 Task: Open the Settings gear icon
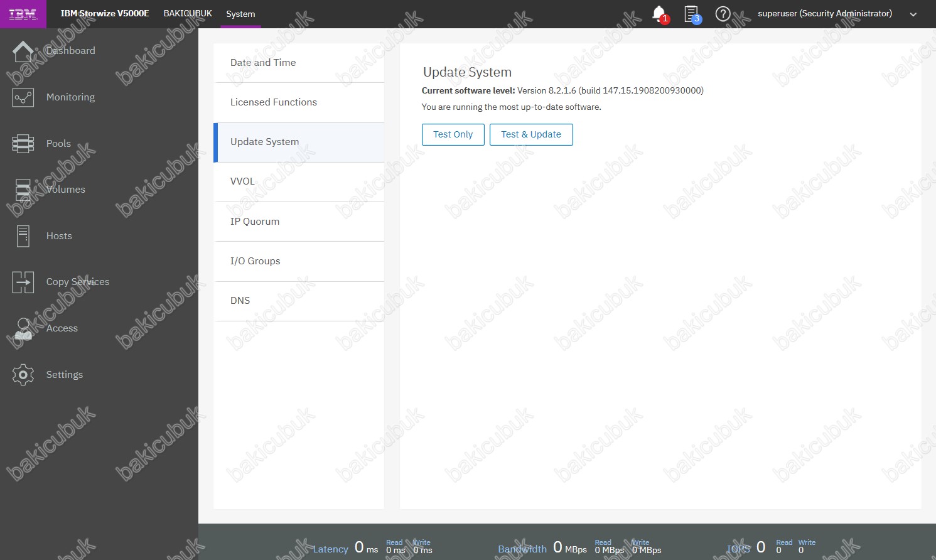click(23, 375)
